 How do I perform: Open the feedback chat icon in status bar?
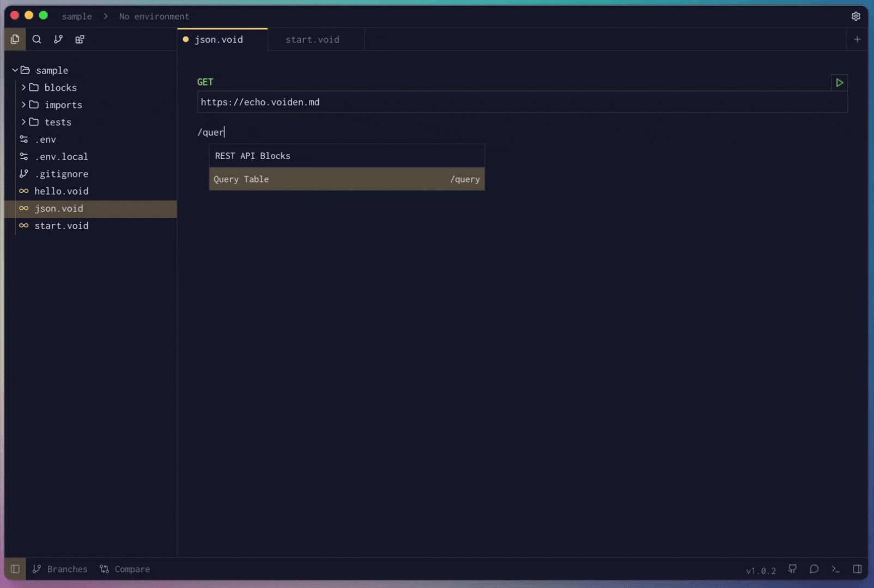(x=814, y=569)
